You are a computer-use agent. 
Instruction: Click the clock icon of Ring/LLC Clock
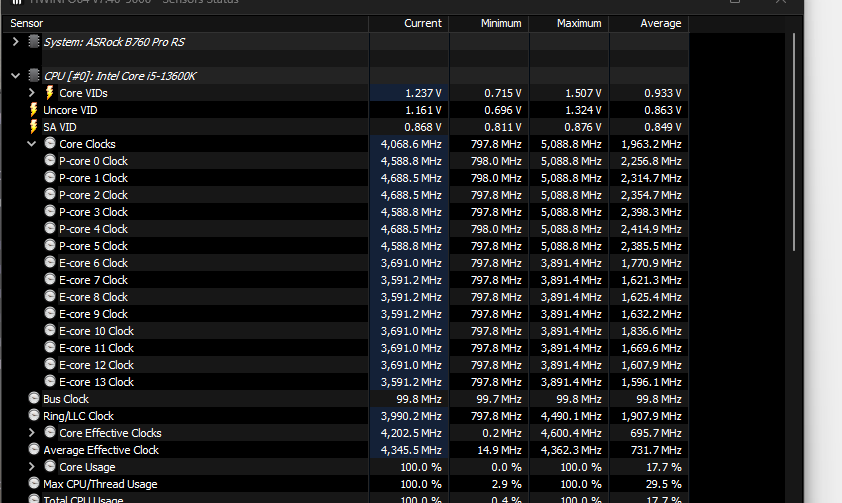point(34,415)
